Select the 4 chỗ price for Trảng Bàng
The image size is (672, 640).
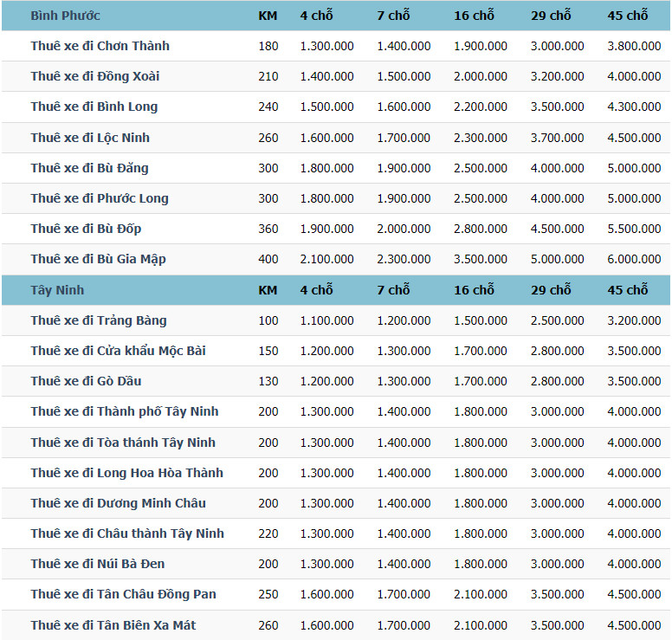point(326,320)
